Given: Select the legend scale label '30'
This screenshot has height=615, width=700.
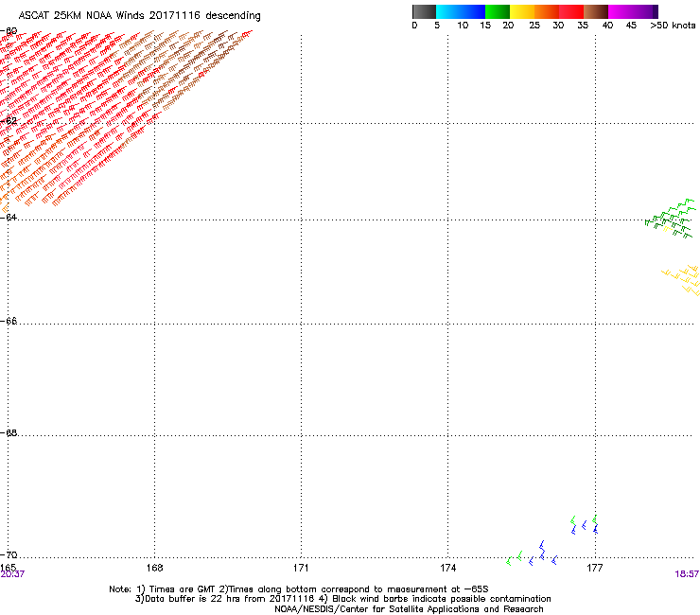Looking at the screenshot, I should (x=558, y=26).
